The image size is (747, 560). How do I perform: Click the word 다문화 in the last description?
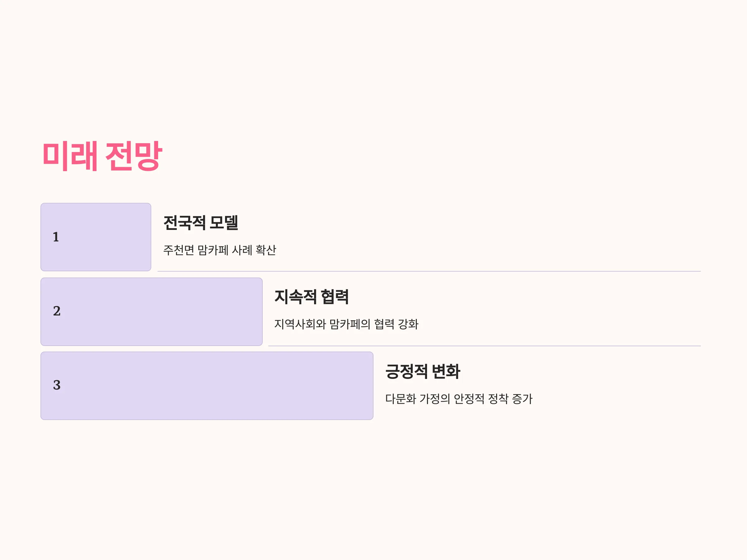click(x=401, y=399)
